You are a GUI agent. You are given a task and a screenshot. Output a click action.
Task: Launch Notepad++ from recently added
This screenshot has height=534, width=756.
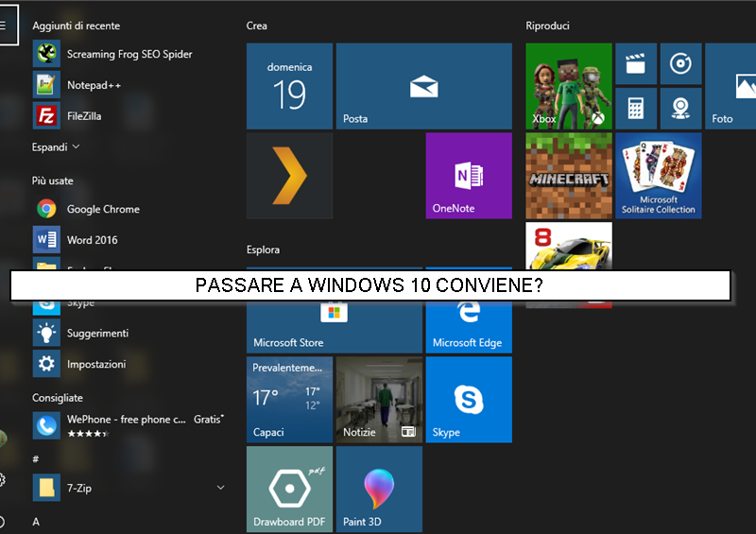(x=94, y=85)
